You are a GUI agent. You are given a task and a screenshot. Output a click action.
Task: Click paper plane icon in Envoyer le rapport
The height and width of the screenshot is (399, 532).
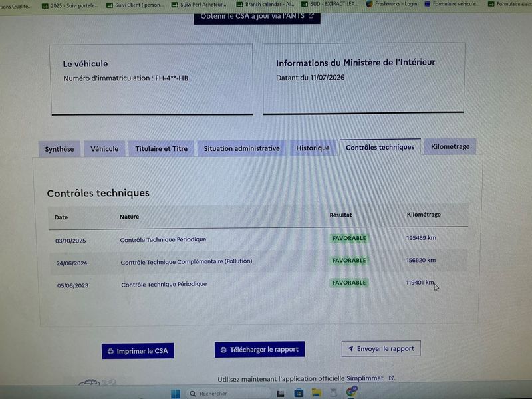(350, 348)
